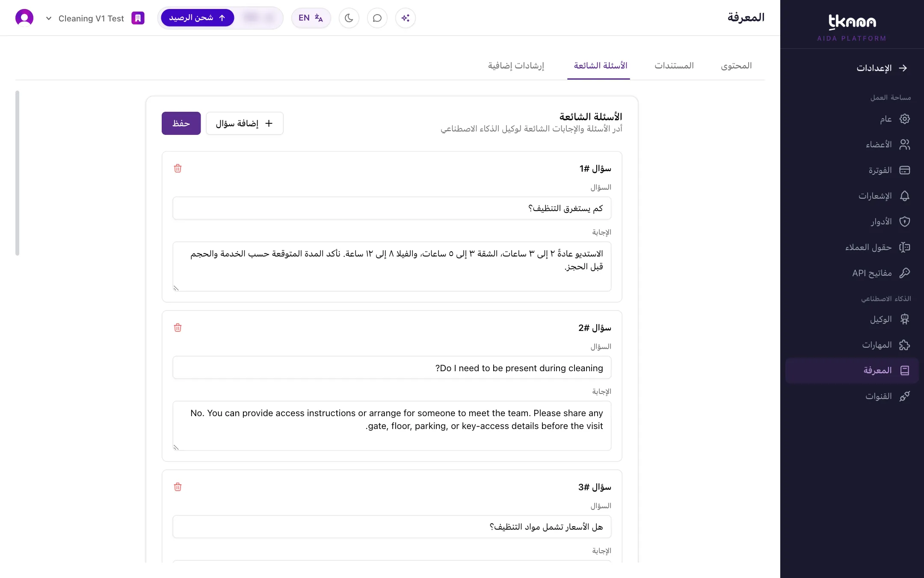Viewport: 924px width, 578px height.
Task: Switch to the إرشادات إضافية tab
Action: [x=516, y=66]
